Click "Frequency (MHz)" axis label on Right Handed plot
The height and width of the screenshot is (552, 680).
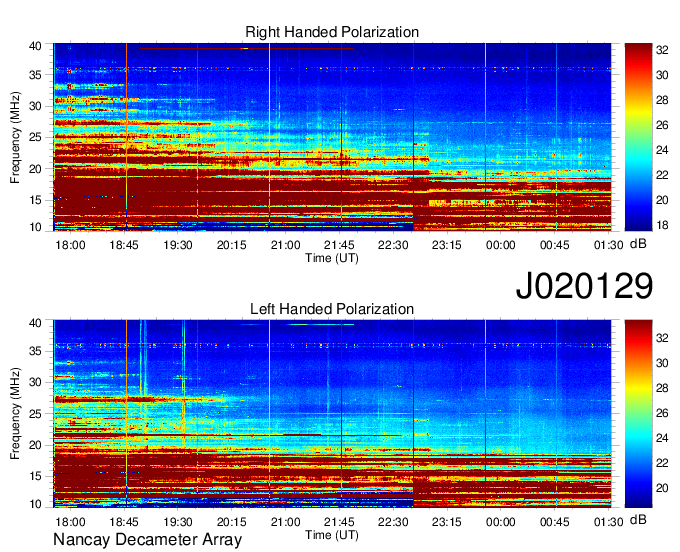(x=15, y=137)
